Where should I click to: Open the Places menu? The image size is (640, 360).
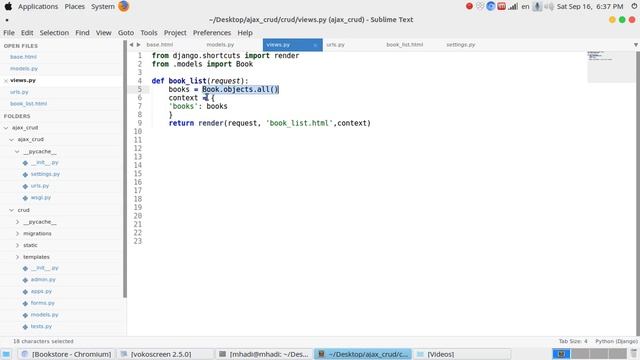click(x=75, y=7)
